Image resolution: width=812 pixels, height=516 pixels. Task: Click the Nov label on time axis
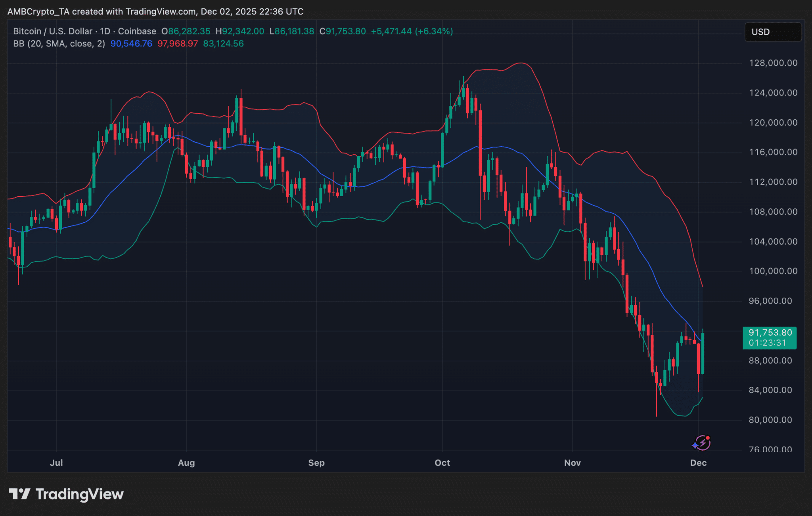(572, 462)
